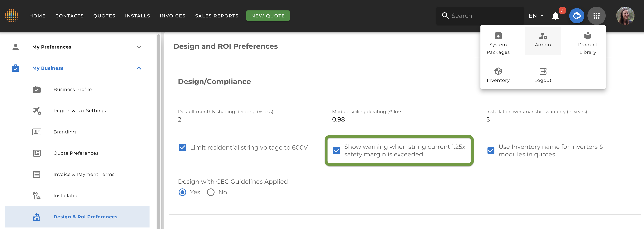Click the search magnifier icon

tap(445, 16)
